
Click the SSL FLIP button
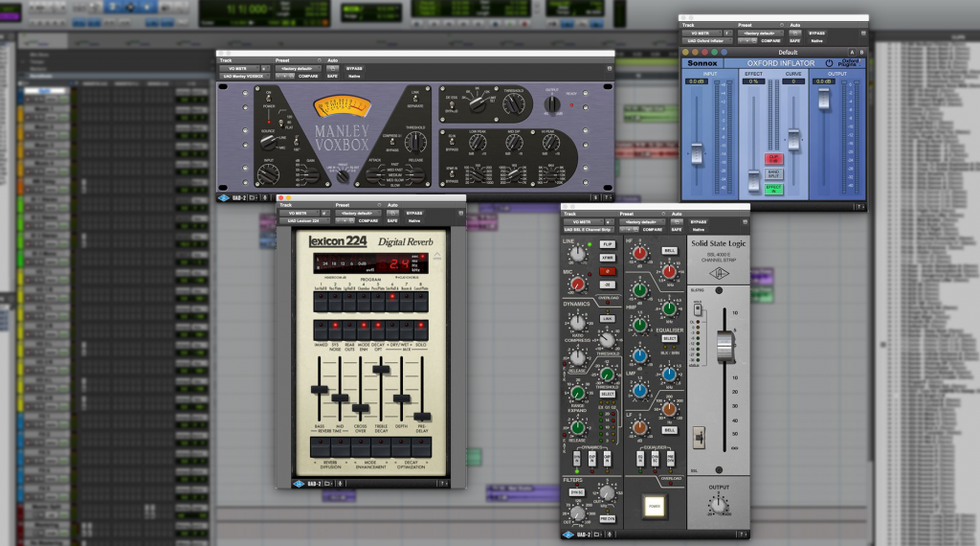point(608,244)
